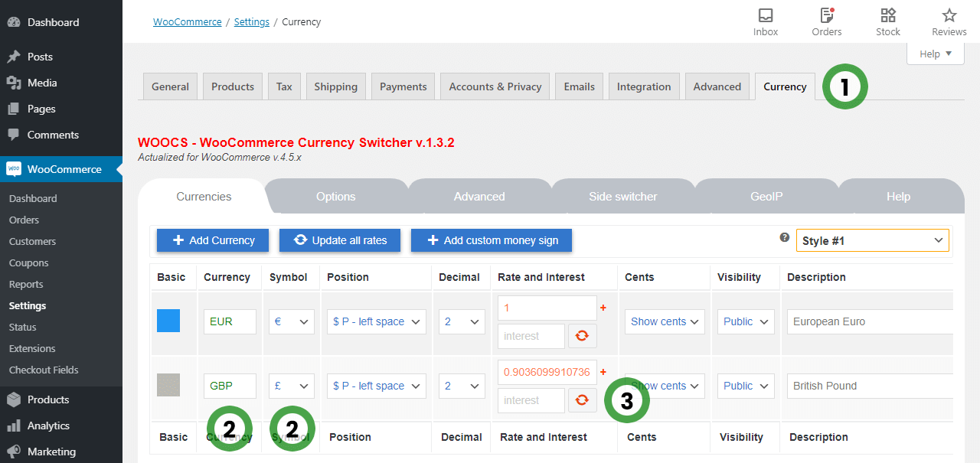980x463 pixels.
Task: Click the Posts pin icon
Action: pos(14,57)
